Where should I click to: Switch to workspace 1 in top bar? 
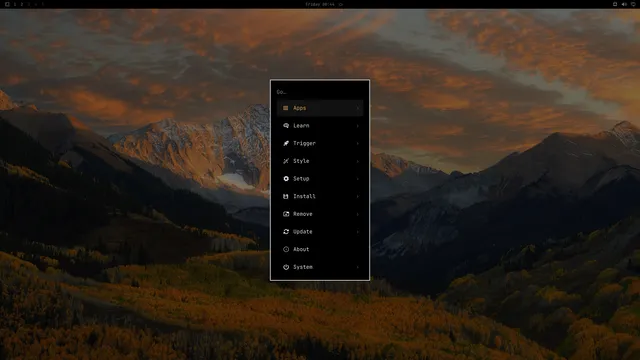(15, 4)
